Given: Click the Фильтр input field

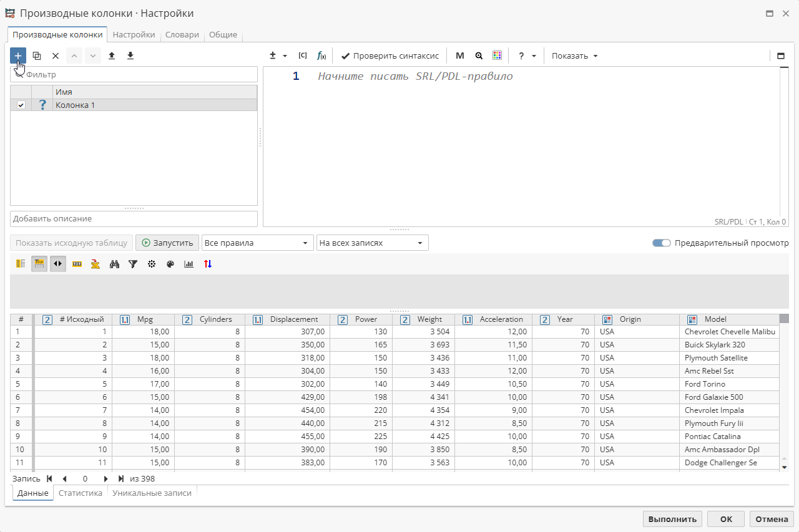Looking at the screenshot, I should (x=134, y=74).
